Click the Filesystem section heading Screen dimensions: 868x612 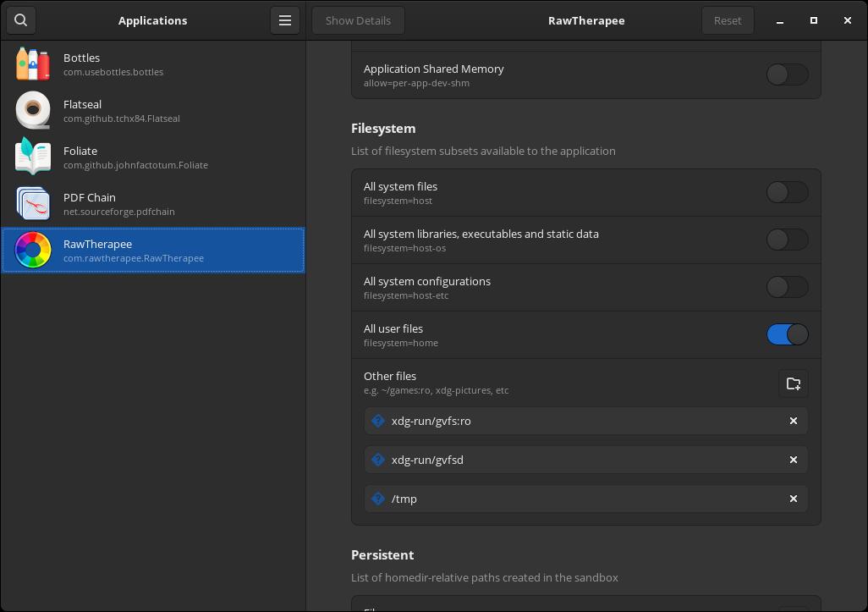click(383, 129)
